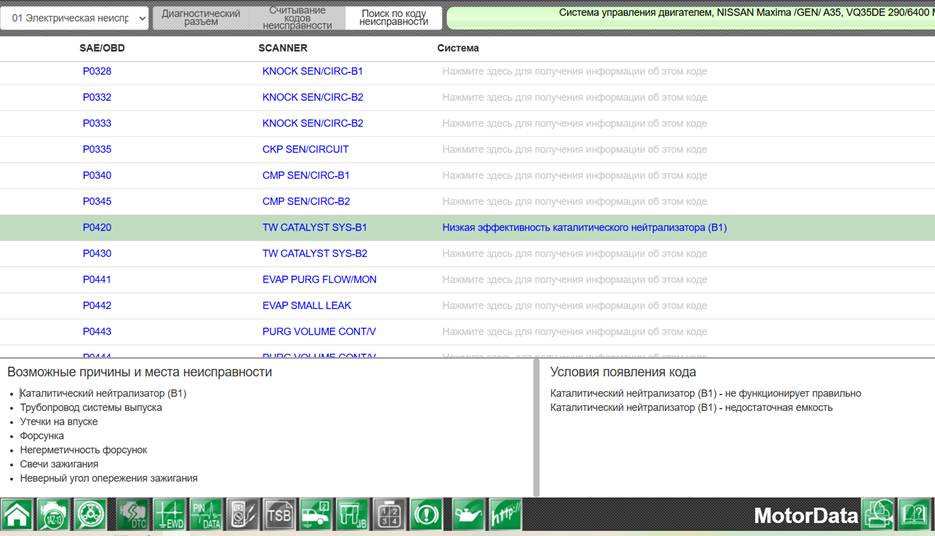
Task: Select the P0335 code
Action: pos(97,149)
